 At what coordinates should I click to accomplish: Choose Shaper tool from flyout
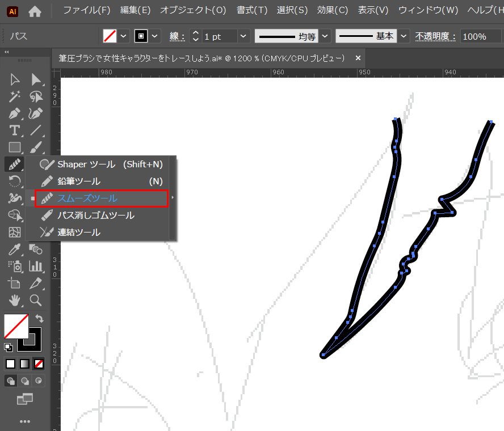[x=101, y=164]
